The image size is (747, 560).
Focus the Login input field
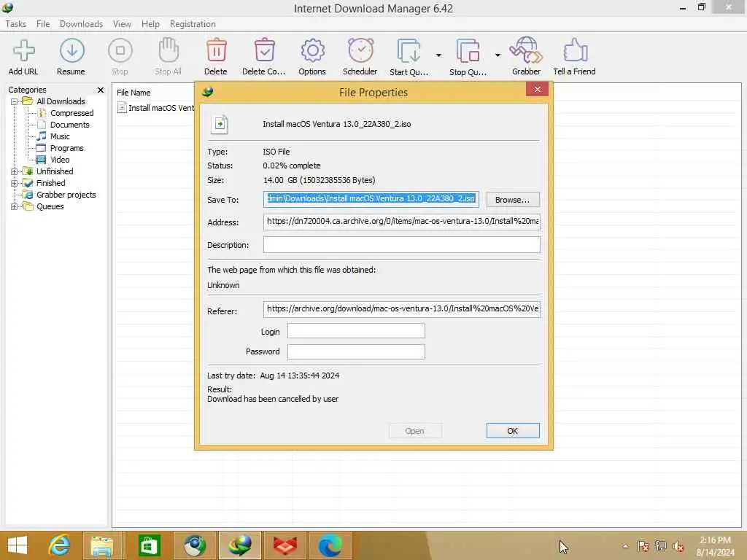(356, 331)
